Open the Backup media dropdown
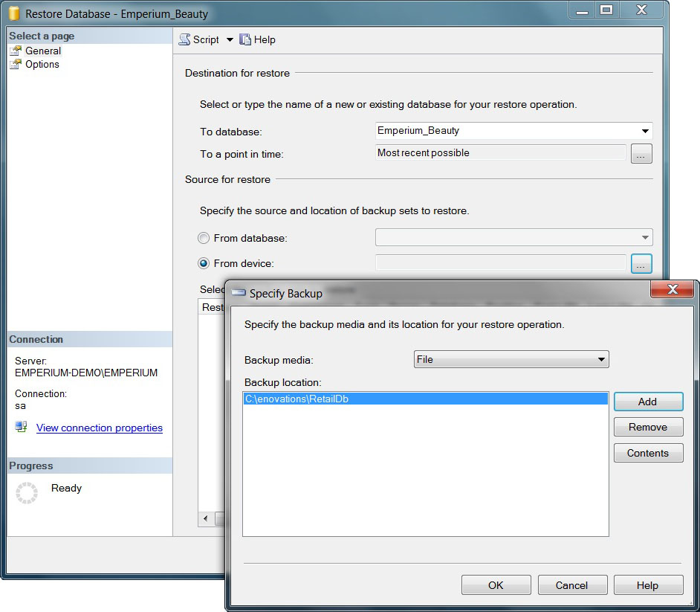Viewport: 700px width, 612px height. click(x=600, y=360)
